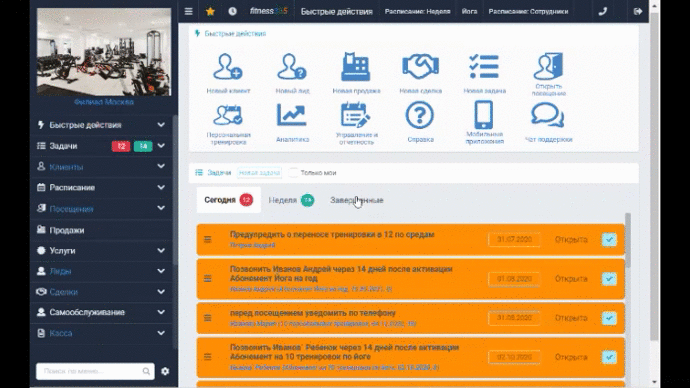Image resolution: width=690 pixels, height=388 pixels.
Task: Click Новая задача button in tasks header
Action: click(x=259, y=173)
